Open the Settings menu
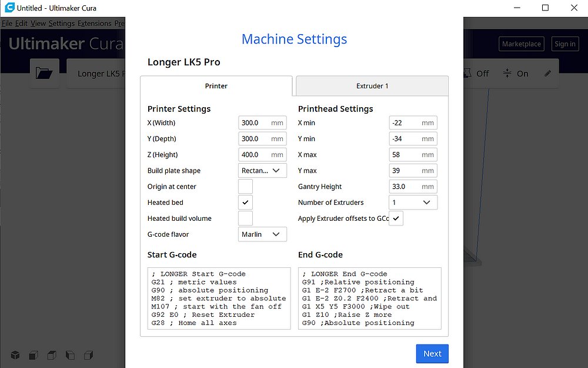The image size is (588, 368). [62, 24]
